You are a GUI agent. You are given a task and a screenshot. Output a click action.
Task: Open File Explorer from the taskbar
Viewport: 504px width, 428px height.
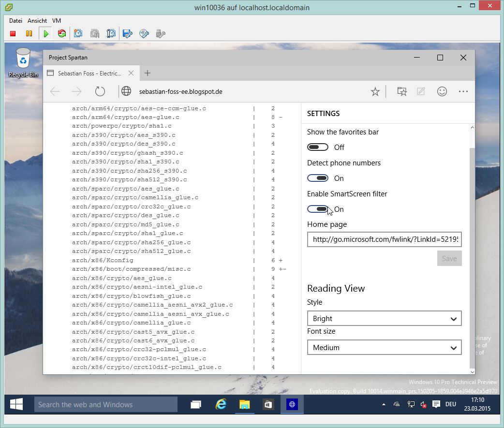pyautogui.click(x=245, y=404)
